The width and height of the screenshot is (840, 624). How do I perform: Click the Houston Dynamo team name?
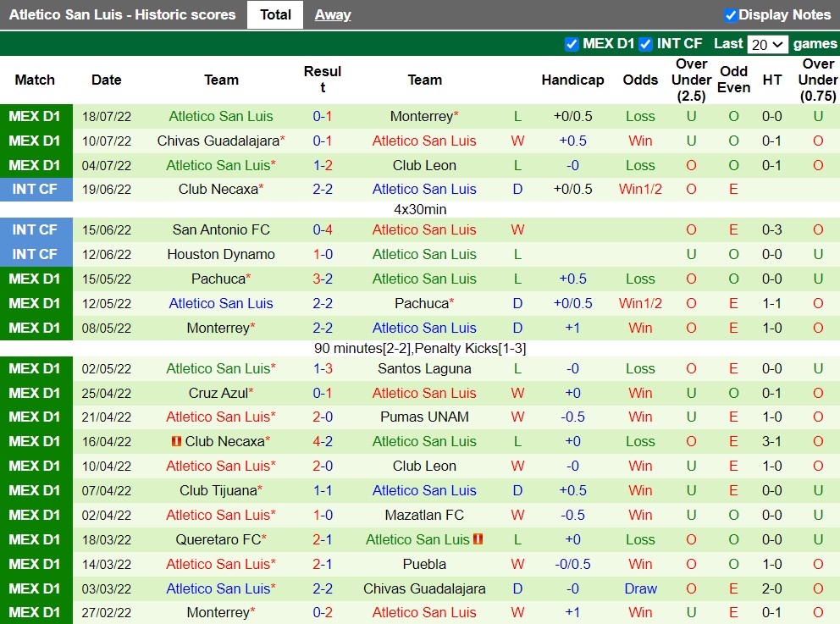[x=221, y=254]
